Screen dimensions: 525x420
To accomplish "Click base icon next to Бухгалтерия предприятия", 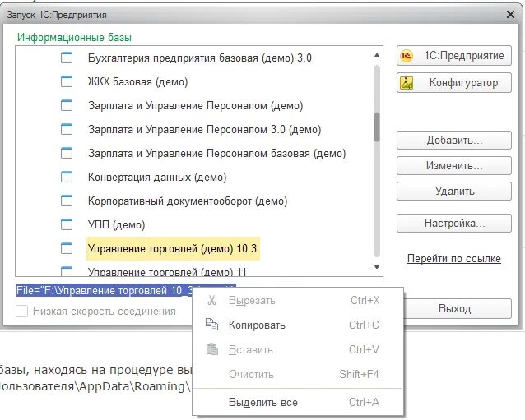I will coord(67,58).
